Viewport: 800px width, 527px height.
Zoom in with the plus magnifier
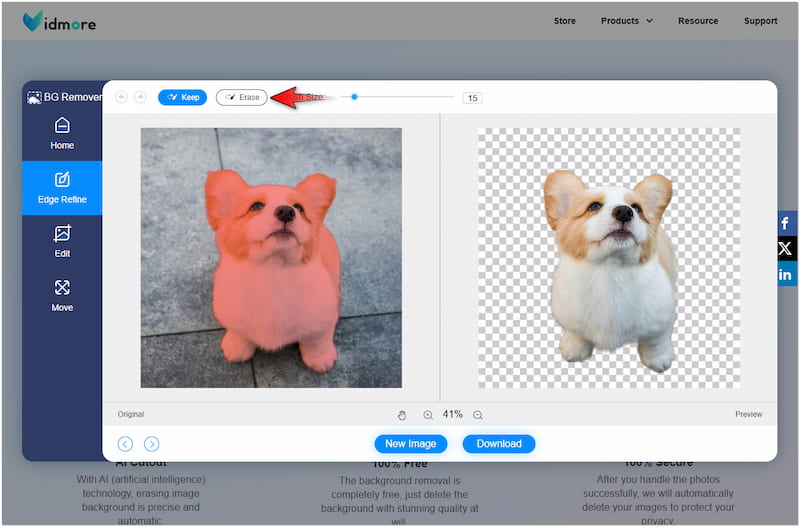tap(428, 415)
